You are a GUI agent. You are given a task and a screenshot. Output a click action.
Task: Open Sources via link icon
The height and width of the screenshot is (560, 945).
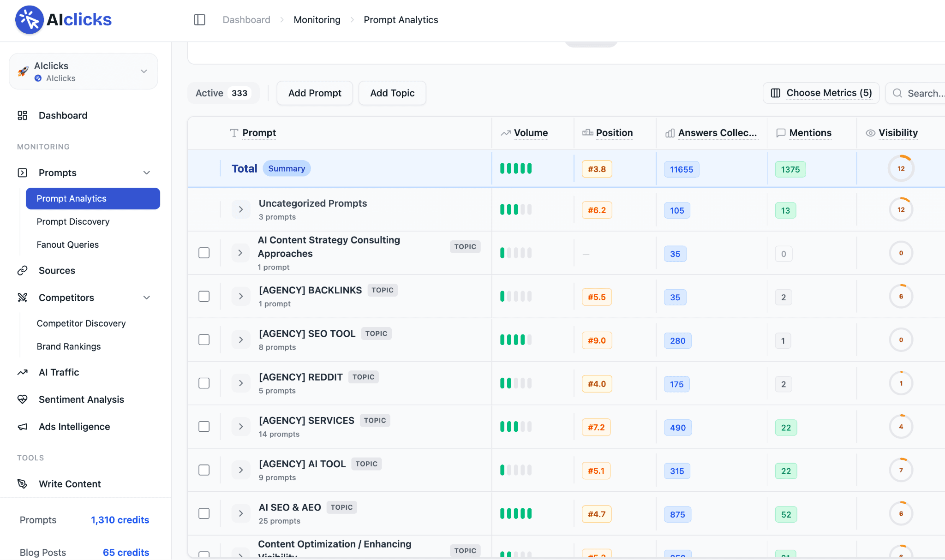[x=23, y=271]
